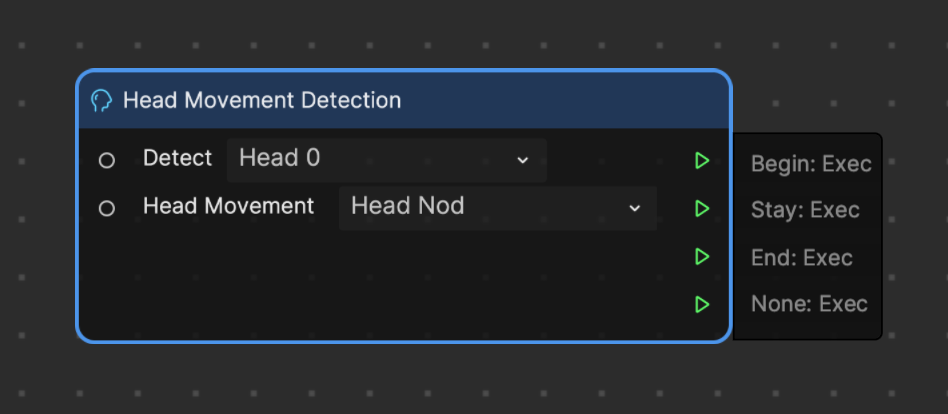Click the Detect label
The image size is (948, 414).
(178, 158)
